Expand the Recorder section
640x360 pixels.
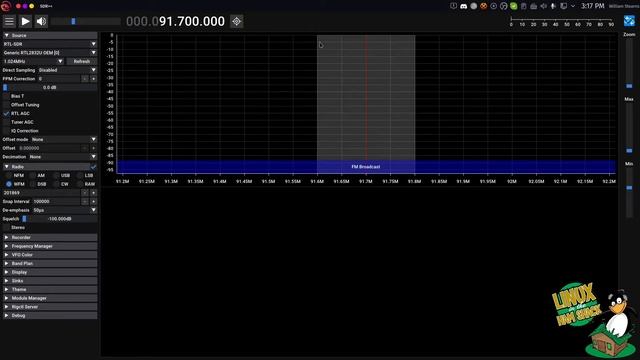(50, 238)
